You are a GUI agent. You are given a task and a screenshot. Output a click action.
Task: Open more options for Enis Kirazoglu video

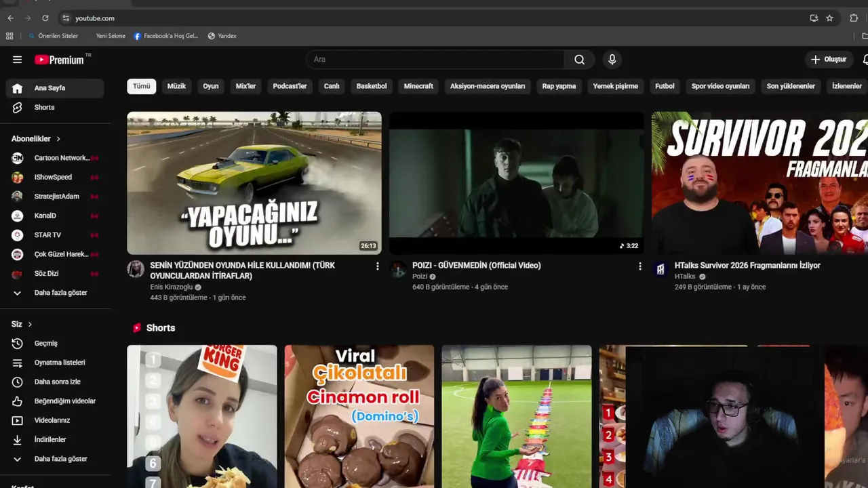[378, 266]
